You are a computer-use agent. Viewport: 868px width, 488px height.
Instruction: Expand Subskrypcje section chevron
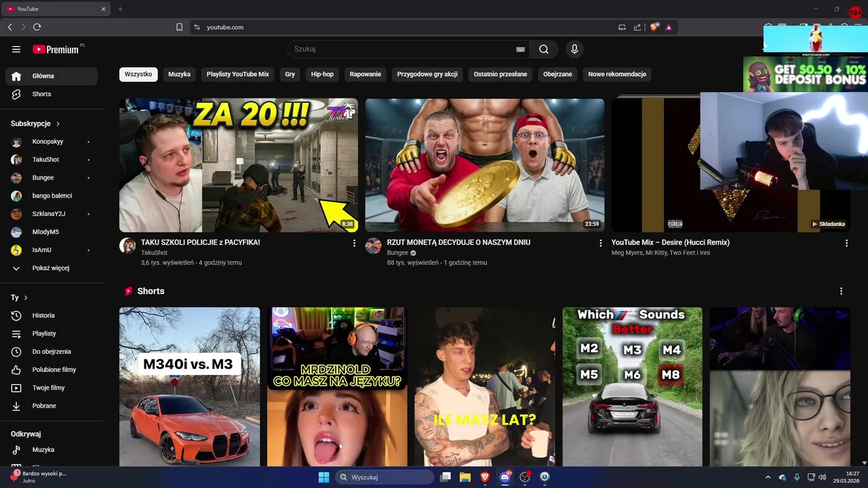click(x=58, y=124)
